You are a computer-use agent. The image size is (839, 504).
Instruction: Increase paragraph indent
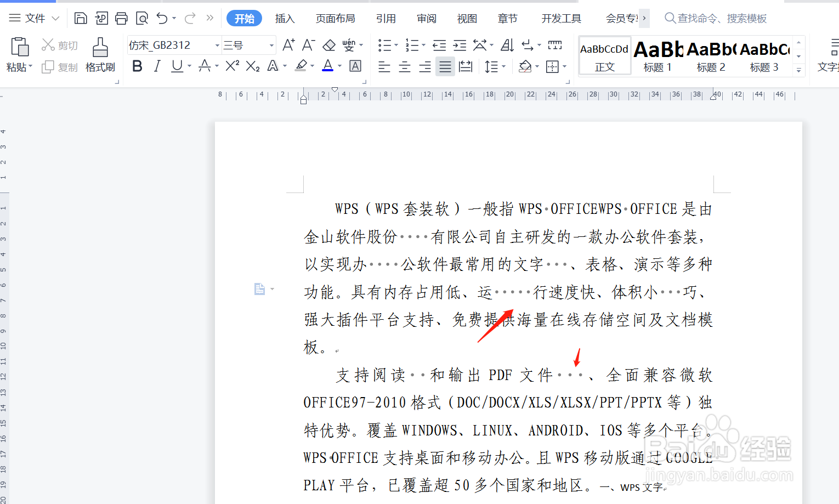click(460, 45)
